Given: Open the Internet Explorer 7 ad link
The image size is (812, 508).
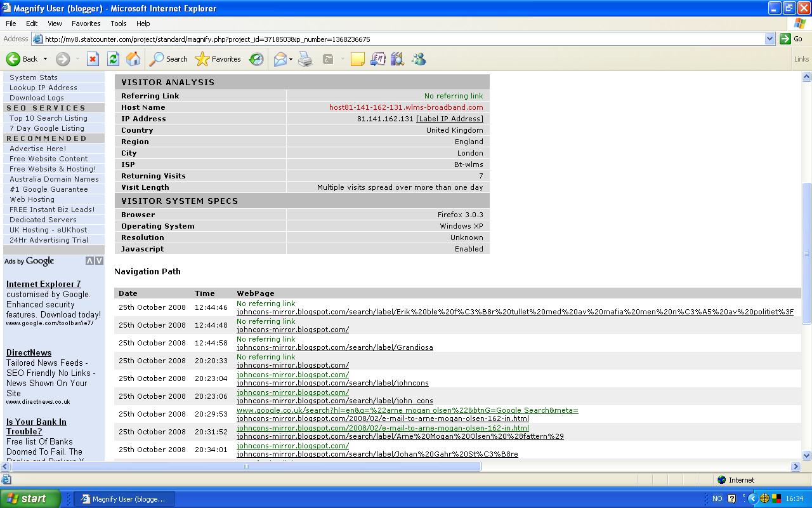Looking at the screenshot, I should pyautogui.click(x=44, y=284).
